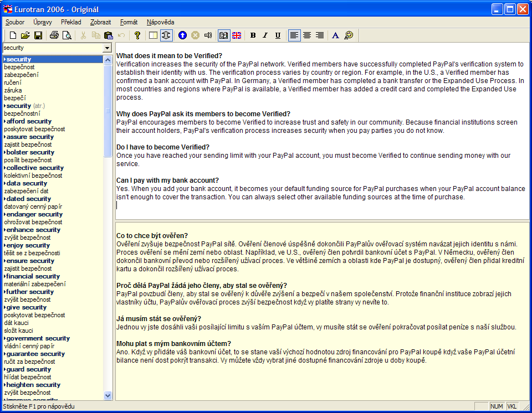Click the NUM indicator in status bar

pos(497,406)
